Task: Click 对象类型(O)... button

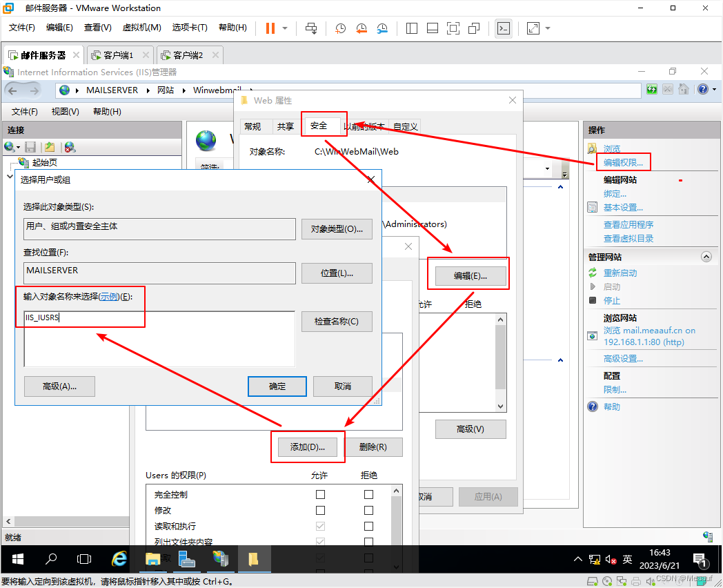Action: [x=337, y=228]
